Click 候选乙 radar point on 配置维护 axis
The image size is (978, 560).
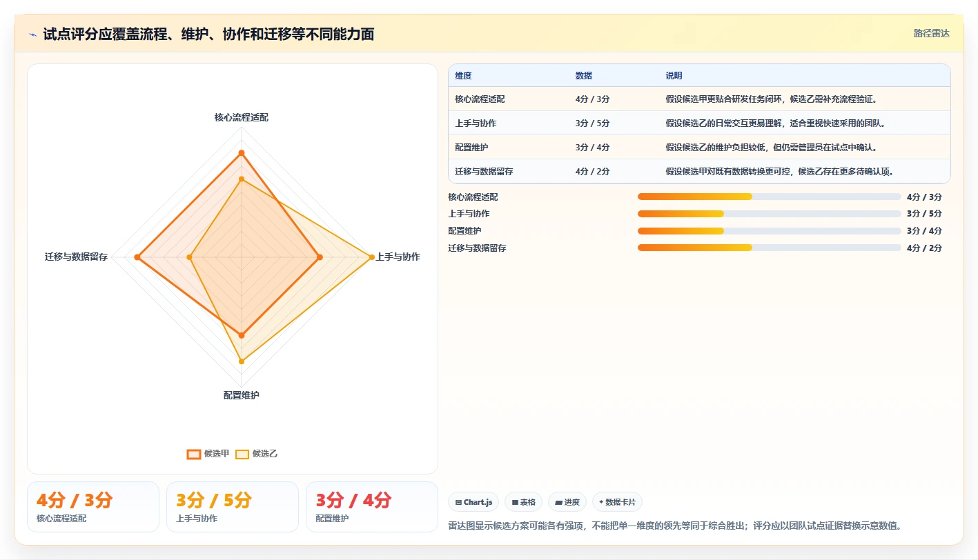pos(242,361)
